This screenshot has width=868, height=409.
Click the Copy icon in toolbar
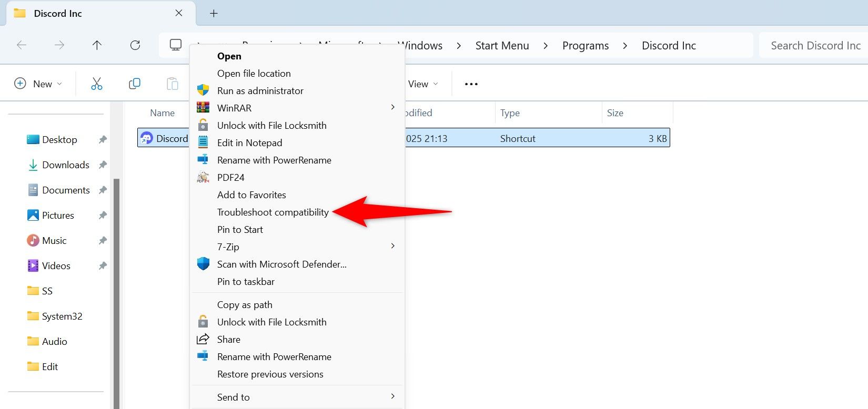[x=135, y=84]
